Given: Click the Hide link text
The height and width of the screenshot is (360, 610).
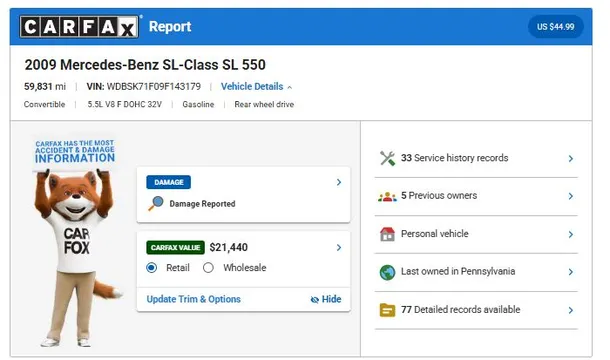Looking at the screenshot, I should pos(331,299).
